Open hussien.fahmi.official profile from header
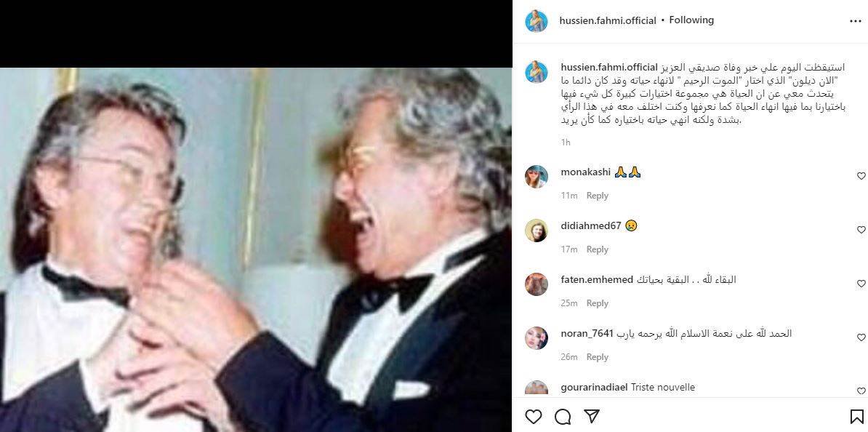 pyautogui.click(x=608, y=20)
